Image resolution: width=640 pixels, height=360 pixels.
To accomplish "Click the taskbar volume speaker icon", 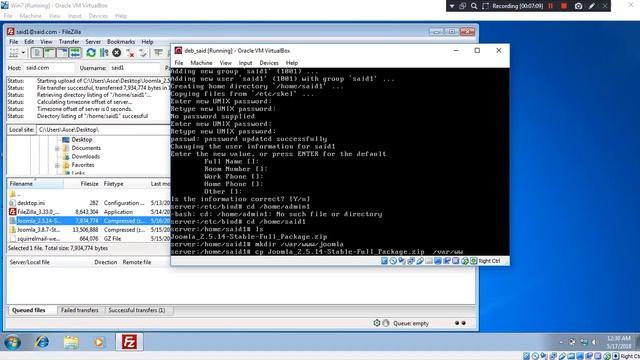I will click(x=594, y=342).
